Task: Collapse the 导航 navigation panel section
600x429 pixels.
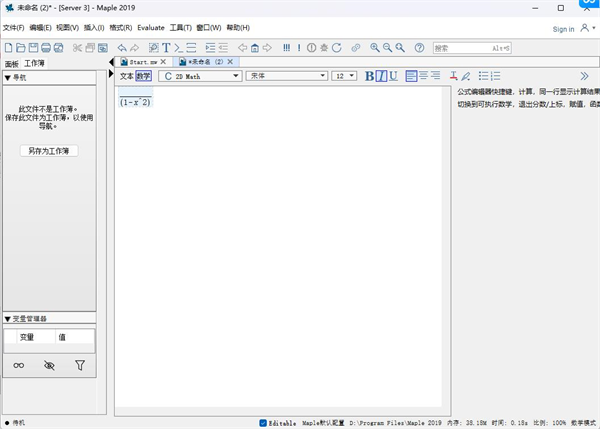Action: (8, 77)
